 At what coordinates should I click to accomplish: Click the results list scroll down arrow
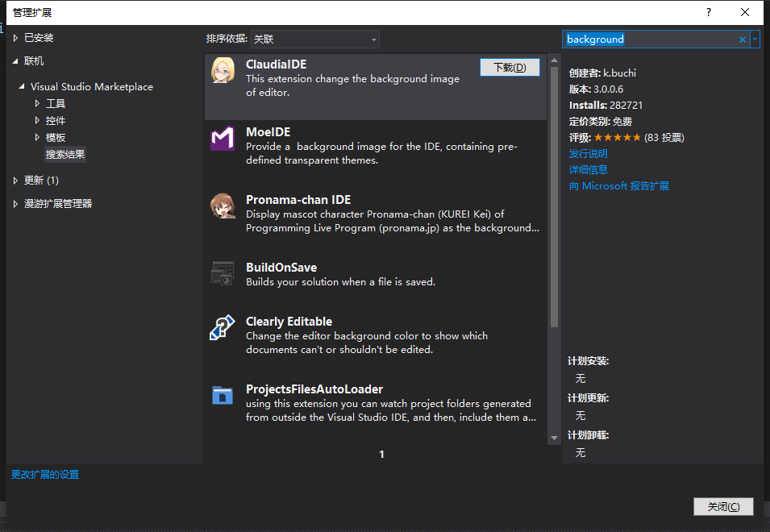(x=555, y=438)
